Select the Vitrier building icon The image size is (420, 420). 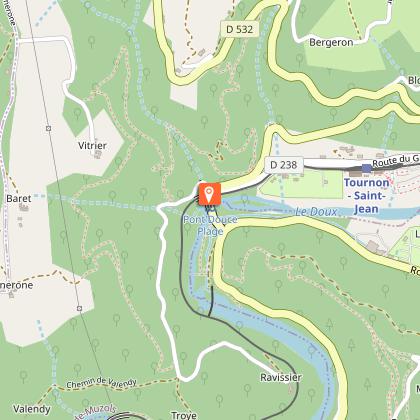pos(98,154)
